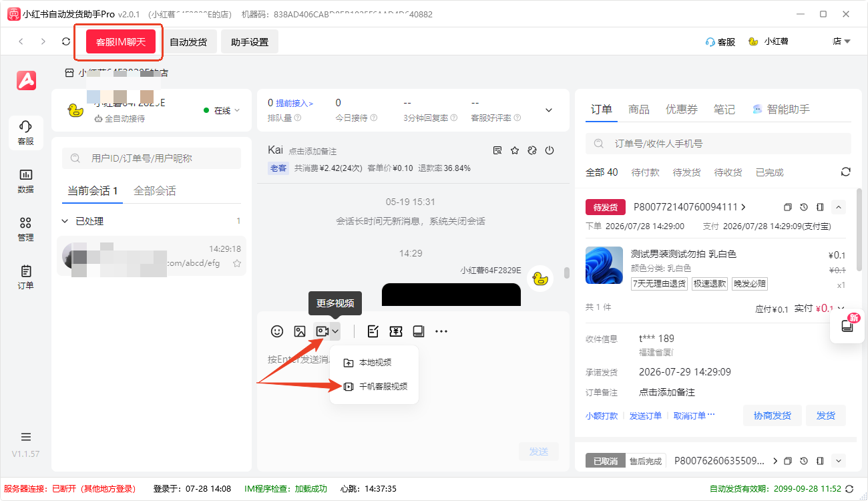Expand the cancelled order P80076260635509 card
Screen dimensions: 868x501
click(839, 460)
